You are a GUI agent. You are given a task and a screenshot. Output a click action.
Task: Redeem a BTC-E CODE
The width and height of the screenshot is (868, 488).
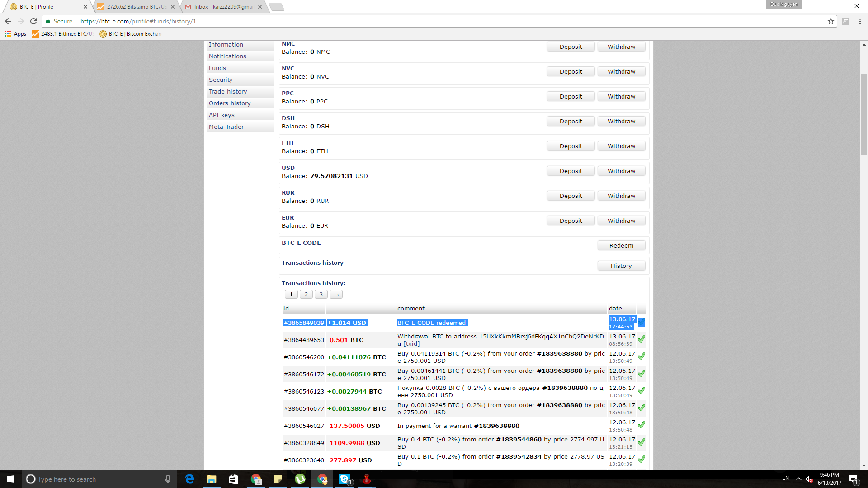(x=621, y=246)
